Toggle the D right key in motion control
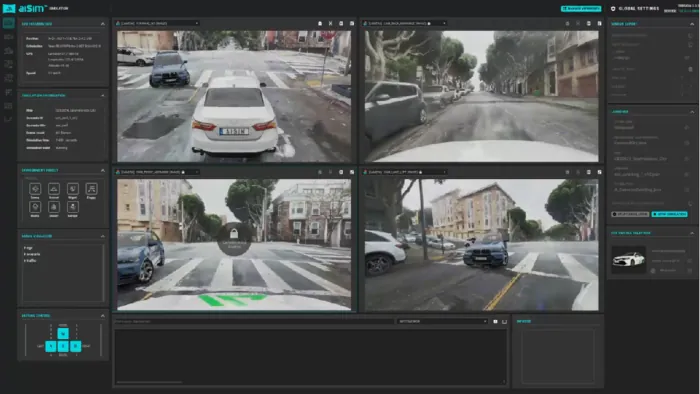 tap(75, 346)
